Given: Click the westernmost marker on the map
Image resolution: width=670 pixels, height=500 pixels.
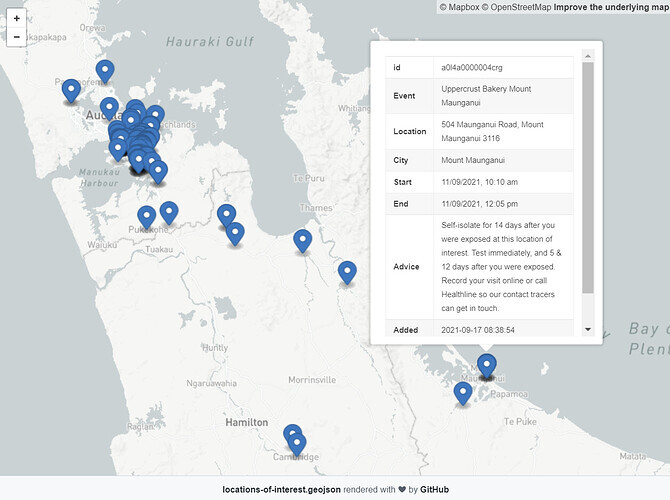Looking at the screenshot, I should click(x=71, y=90).
